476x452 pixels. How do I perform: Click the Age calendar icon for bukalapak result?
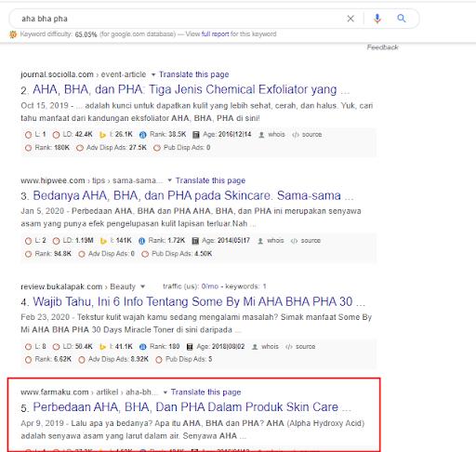click(190, 347)
